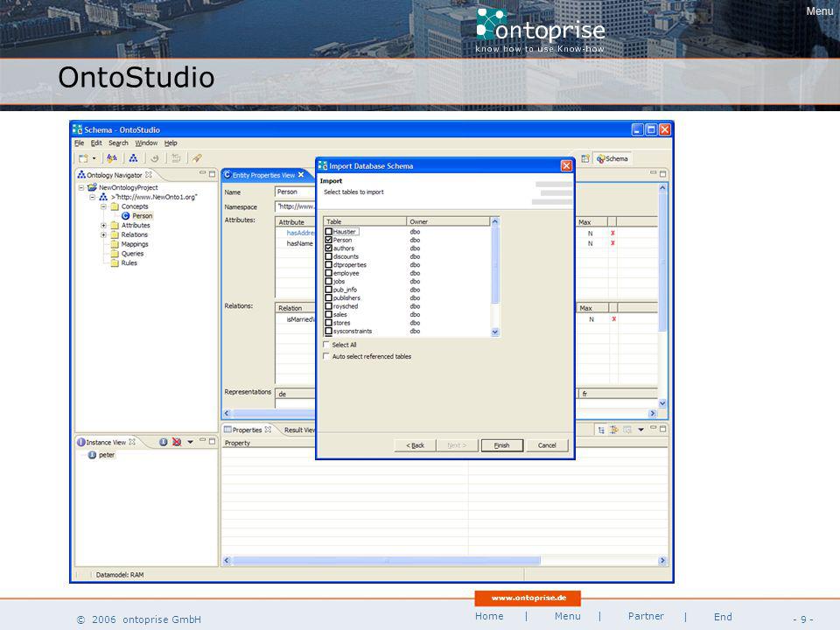840x630 pixels.
Task: Click the create instance icon in Instance View
Action: (x=164, y=442)
